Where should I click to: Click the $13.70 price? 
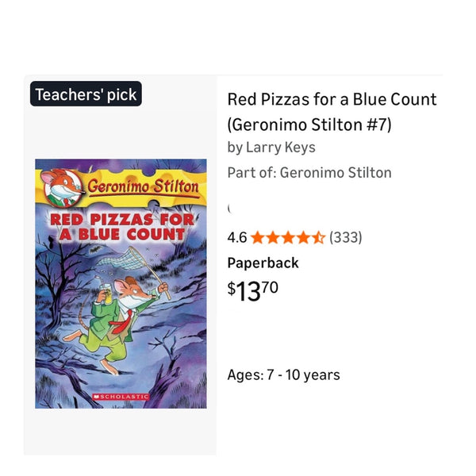[x=253, y=290]
